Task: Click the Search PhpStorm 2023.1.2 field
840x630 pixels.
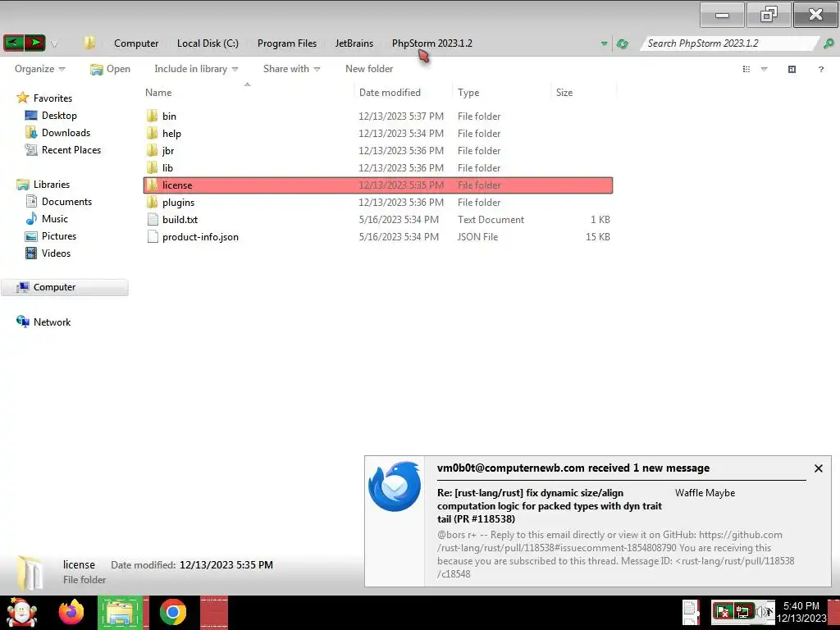Action: [x=728, y=43]
